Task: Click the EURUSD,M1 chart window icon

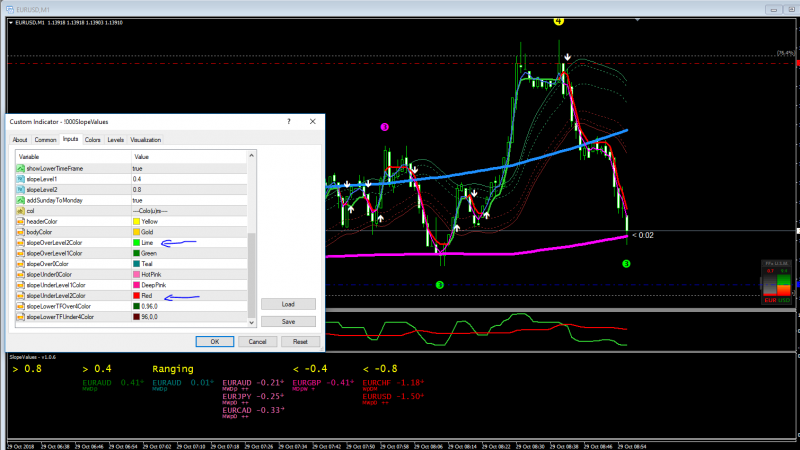Action: pos(10,9)
